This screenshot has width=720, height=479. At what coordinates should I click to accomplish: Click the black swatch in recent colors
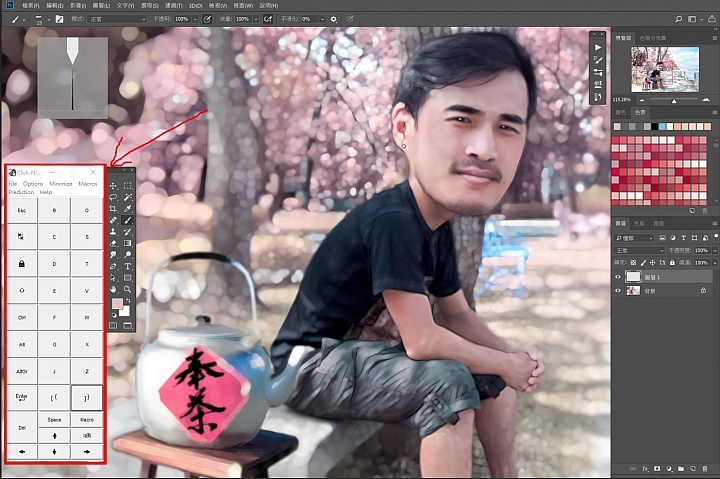coord(655,126)
